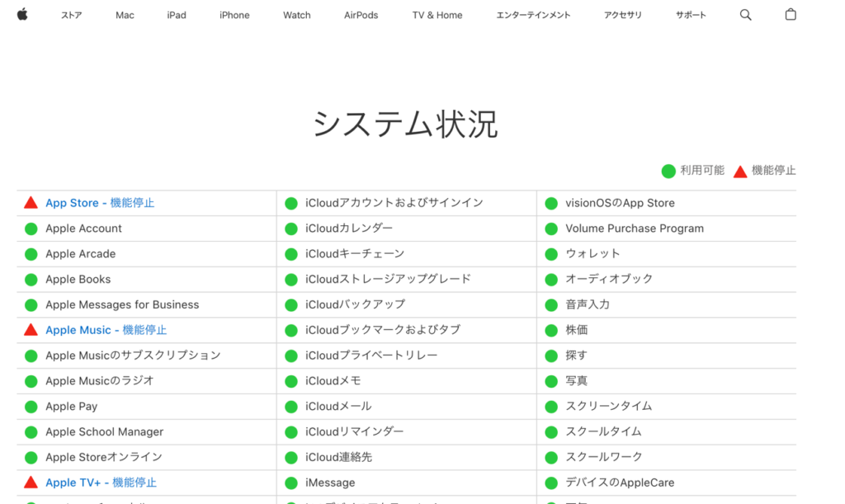Click iCloudブックマークおよびタブ text
The image size is (845, 504).
click(x=383, y=330)
